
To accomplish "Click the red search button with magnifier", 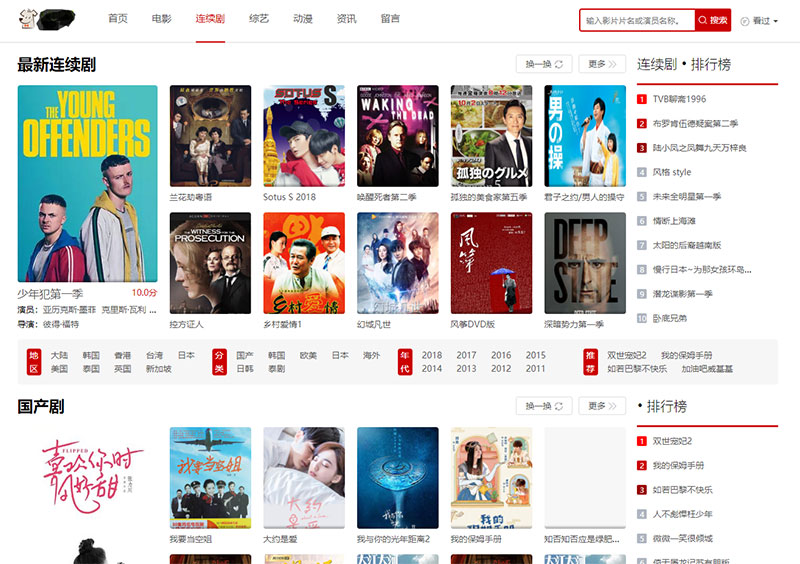I will 713,20.
